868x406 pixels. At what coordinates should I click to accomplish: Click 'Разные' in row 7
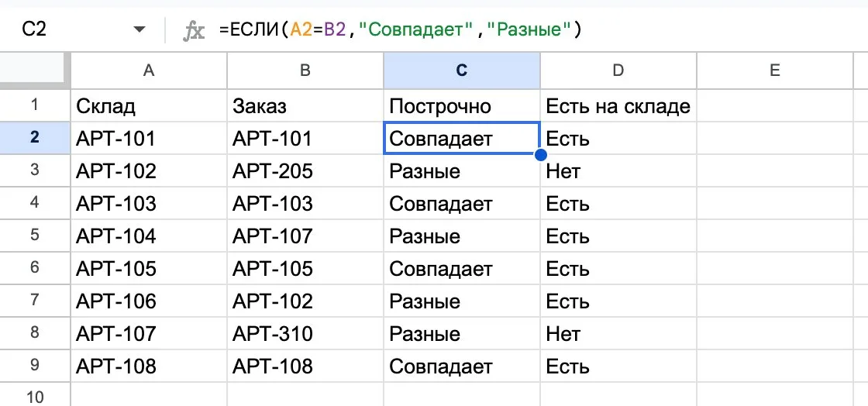click(x=462, y=301)
